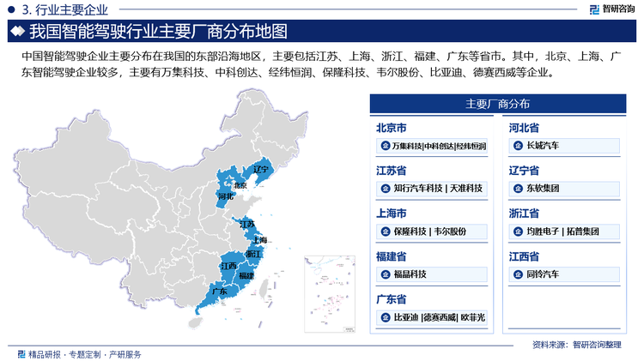
Task: Click the section heading 3. 行业主要企业
Action: 64,9
